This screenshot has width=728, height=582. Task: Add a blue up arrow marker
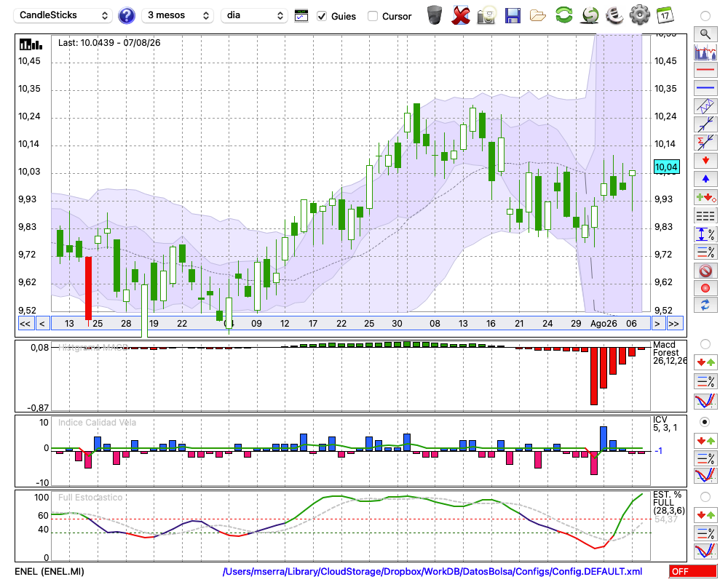pos(705,179)
